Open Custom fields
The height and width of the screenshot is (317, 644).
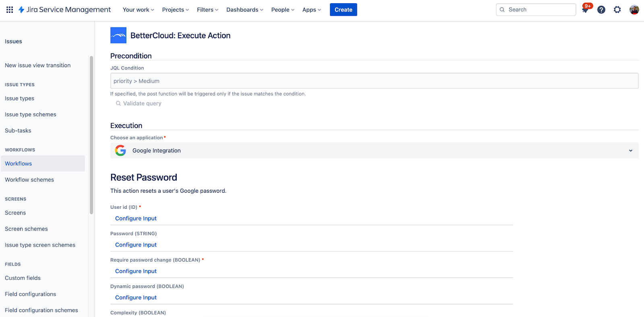tap(23, 278)
